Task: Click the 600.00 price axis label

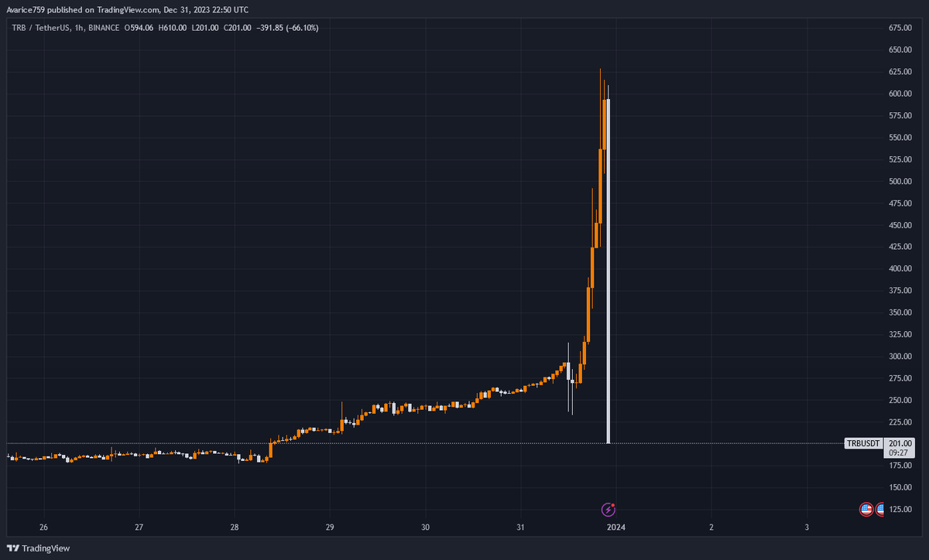Action: (900, 94)
